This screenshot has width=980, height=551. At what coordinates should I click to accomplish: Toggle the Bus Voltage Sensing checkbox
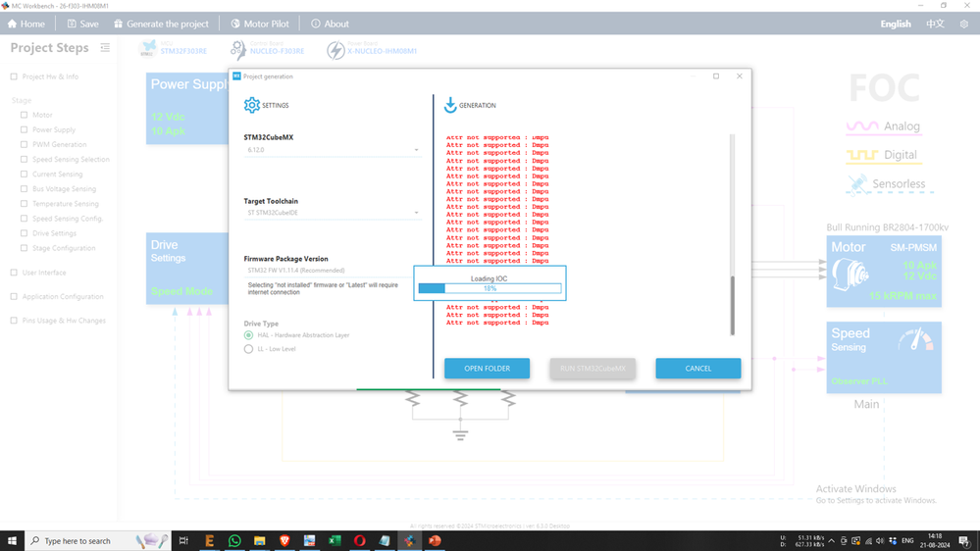(24, 188)
